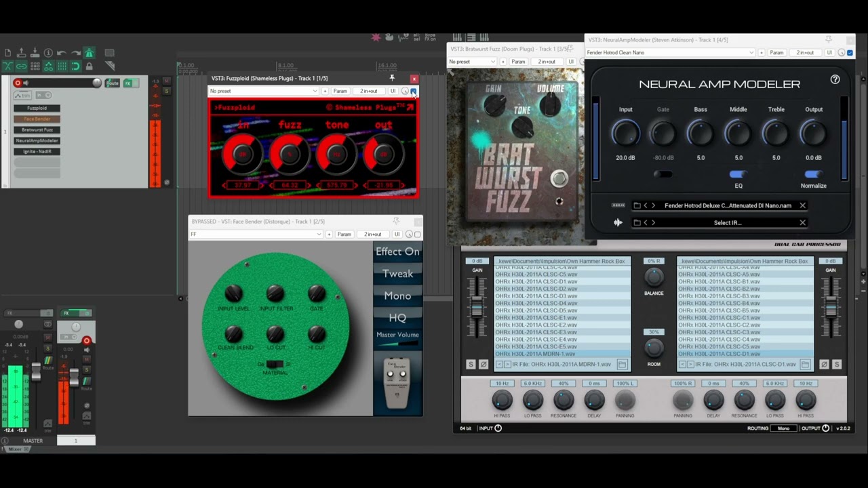Toggle Neural Amp Modeler noise gate switch

point(663,175)
